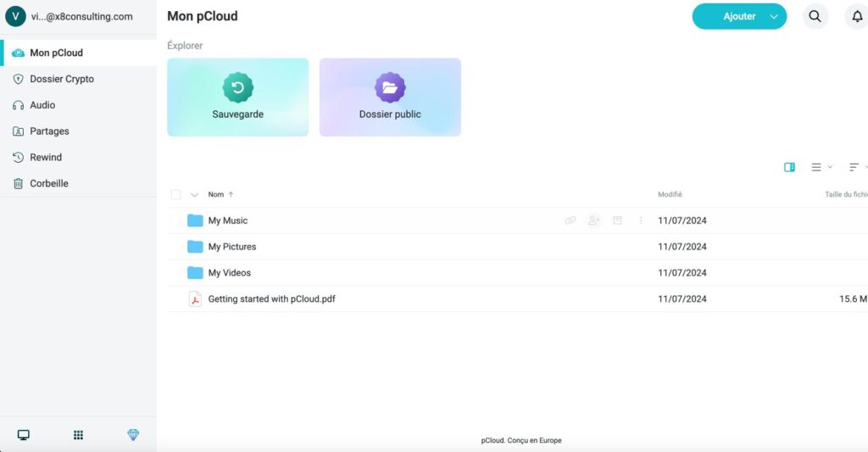Open the Sauvegarde backup card
868x452 pixels.
[x=238, y=97]
